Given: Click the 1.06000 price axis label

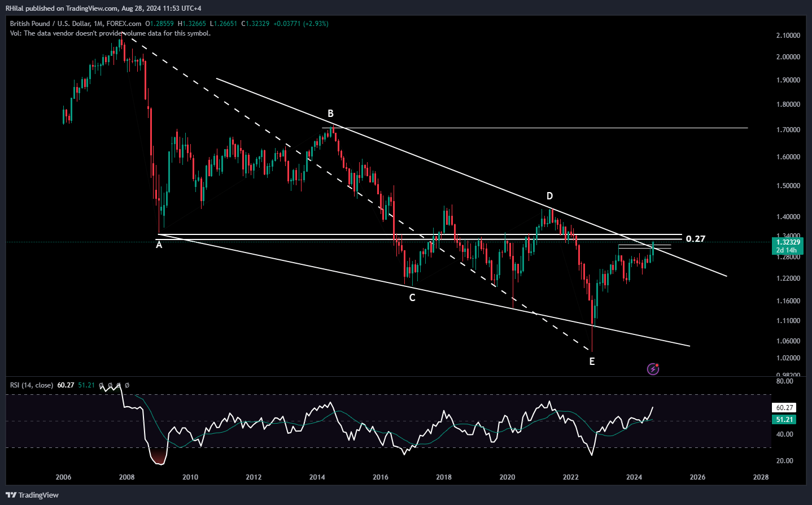Looking at the screenshot, I should pyautogui.click(x=788, y=341).
